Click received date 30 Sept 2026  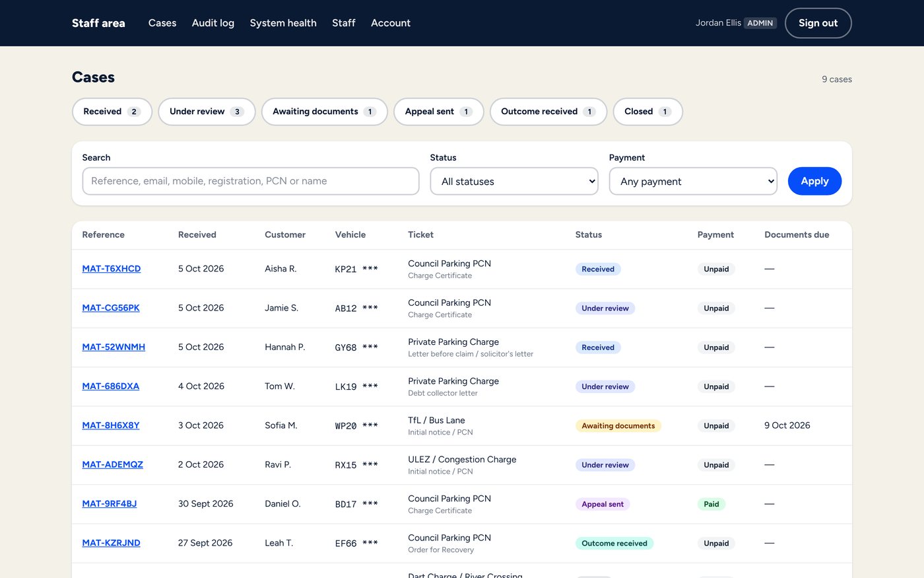click(x=206, y=503)
